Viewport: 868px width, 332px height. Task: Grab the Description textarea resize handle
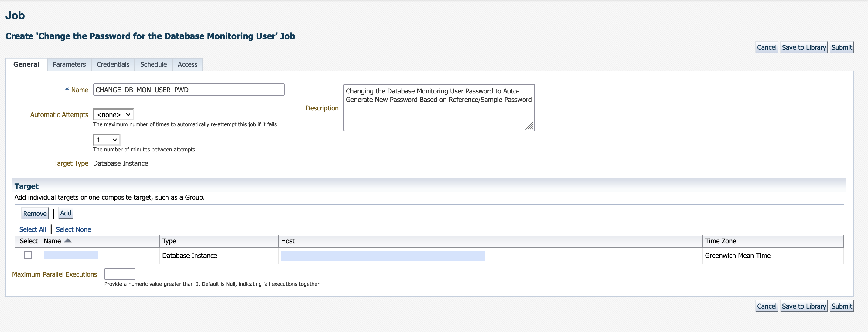click(529, 126)
